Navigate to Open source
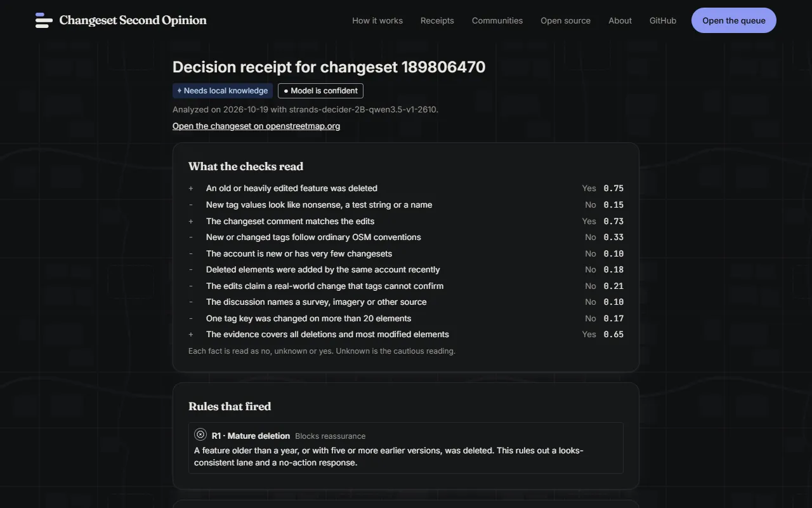 point(565,20)
